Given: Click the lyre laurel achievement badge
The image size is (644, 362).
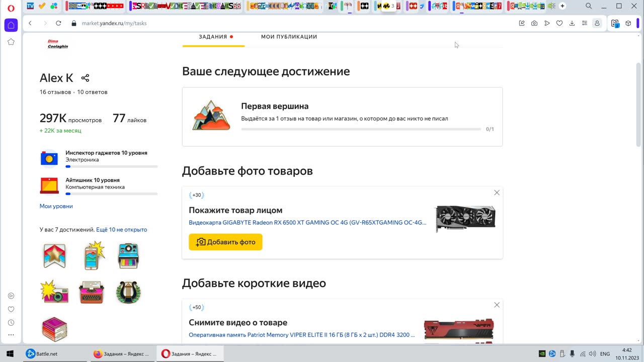Looking at the screenshot, I should 128,292.
